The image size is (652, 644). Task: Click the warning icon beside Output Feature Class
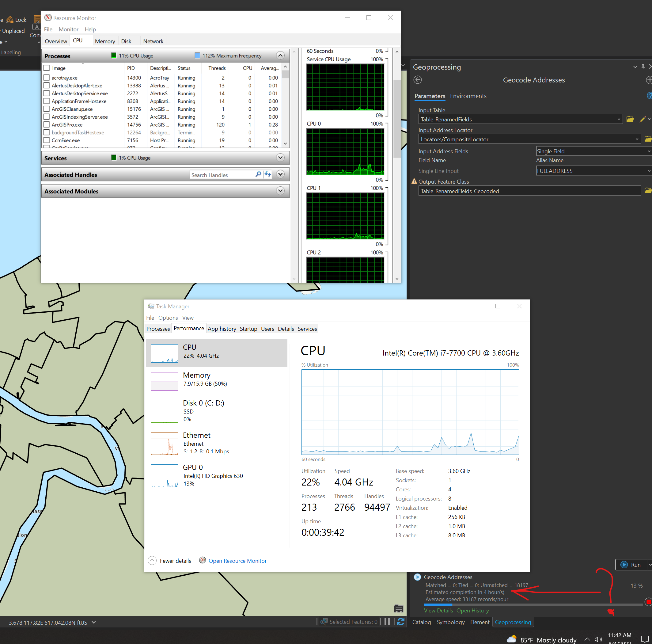click(415, 181)
